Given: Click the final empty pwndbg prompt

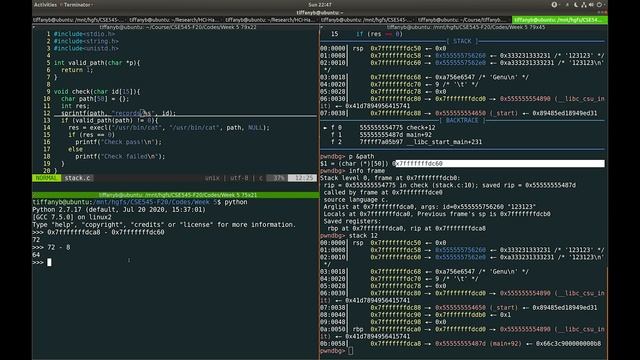Looking at the screenshot, I should coord(337,351).
